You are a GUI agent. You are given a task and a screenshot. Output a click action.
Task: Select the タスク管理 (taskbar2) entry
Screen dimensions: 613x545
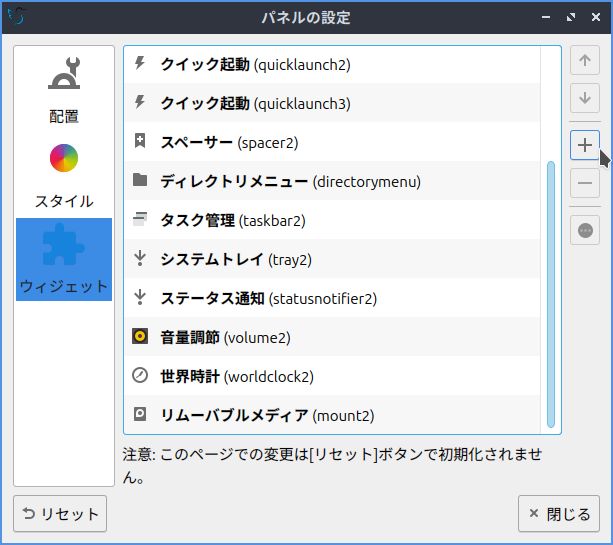pyautogui.click(x=332, y=220)
